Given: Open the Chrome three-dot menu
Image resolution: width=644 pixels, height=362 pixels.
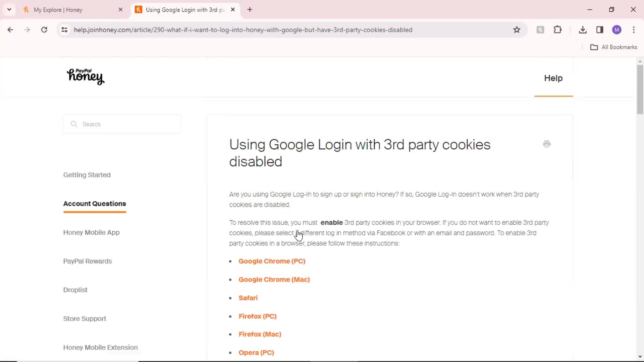Looking at the screenshot, I should tap(634, 30).
